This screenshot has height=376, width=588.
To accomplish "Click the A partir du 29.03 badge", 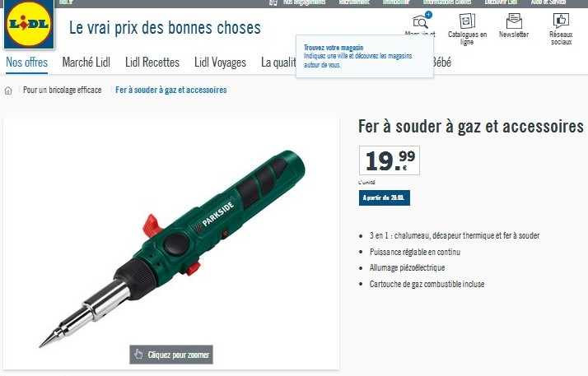I will tap(384, 197).
